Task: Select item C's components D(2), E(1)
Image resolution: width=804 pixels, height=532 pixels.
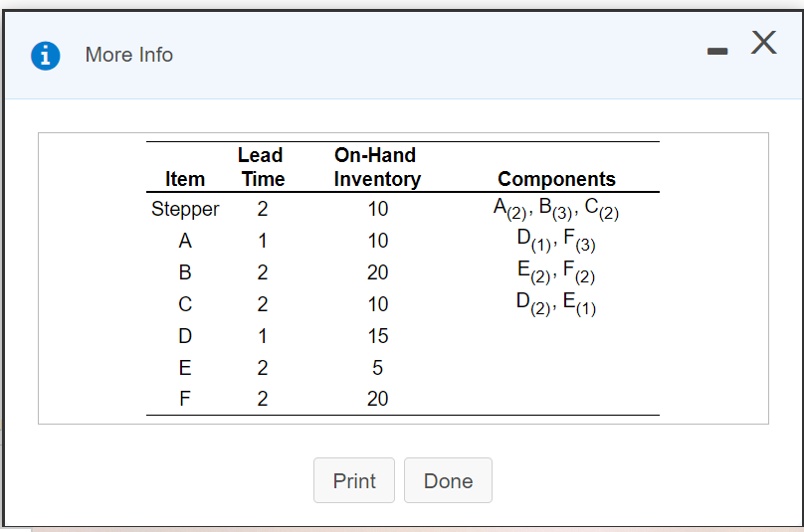Action: (x=556, y=304)
